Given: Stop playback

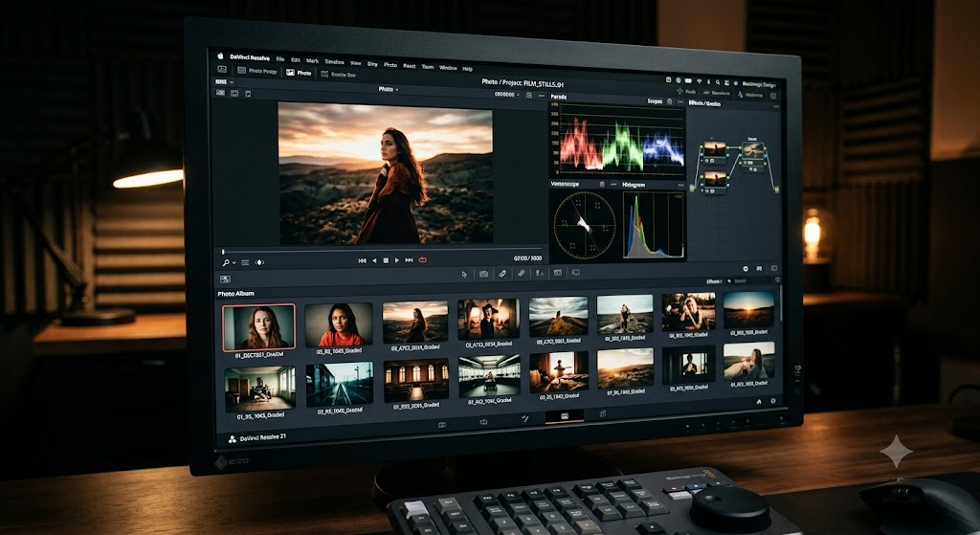Looking at the screenshot, I should point(386,260).
